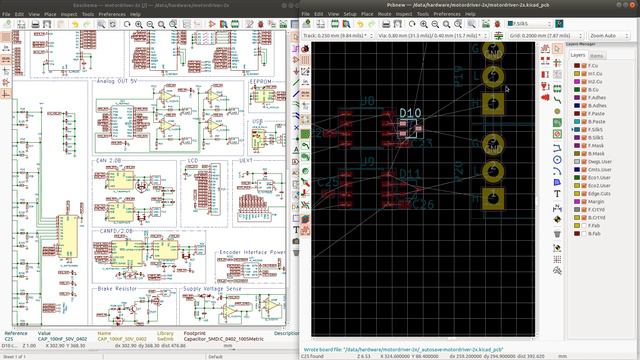Viewport: 640px width, 360px height.
Task: Toggle F.Paste layer visibility checkbox
Action: click(584, 113)
